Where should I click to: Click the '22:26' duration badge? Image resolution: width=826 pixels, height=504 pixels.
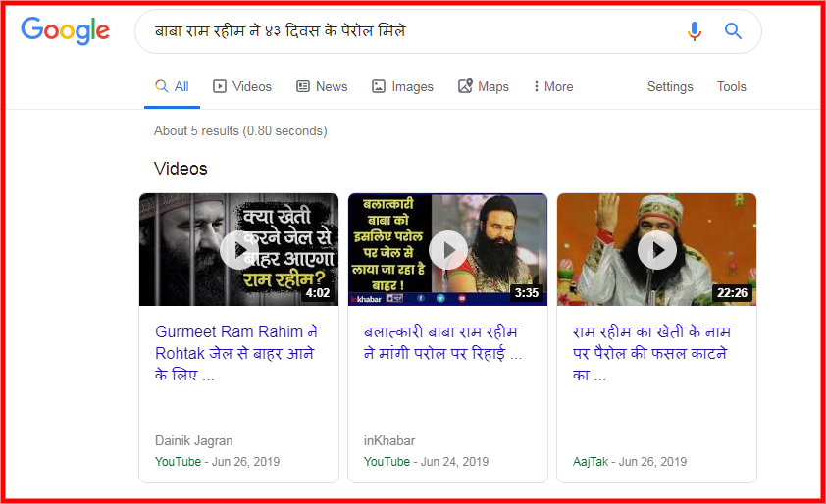point(732,293)
